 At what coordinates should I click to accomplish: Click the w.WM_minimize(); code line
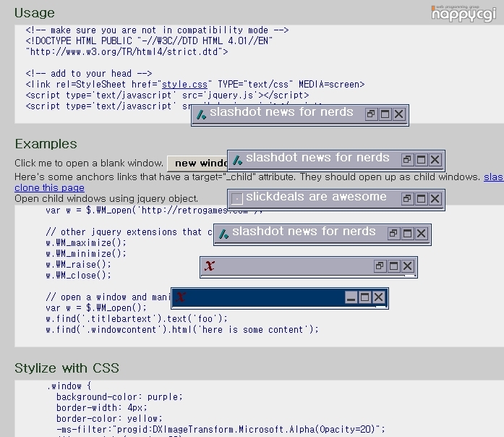pos(86,254)
